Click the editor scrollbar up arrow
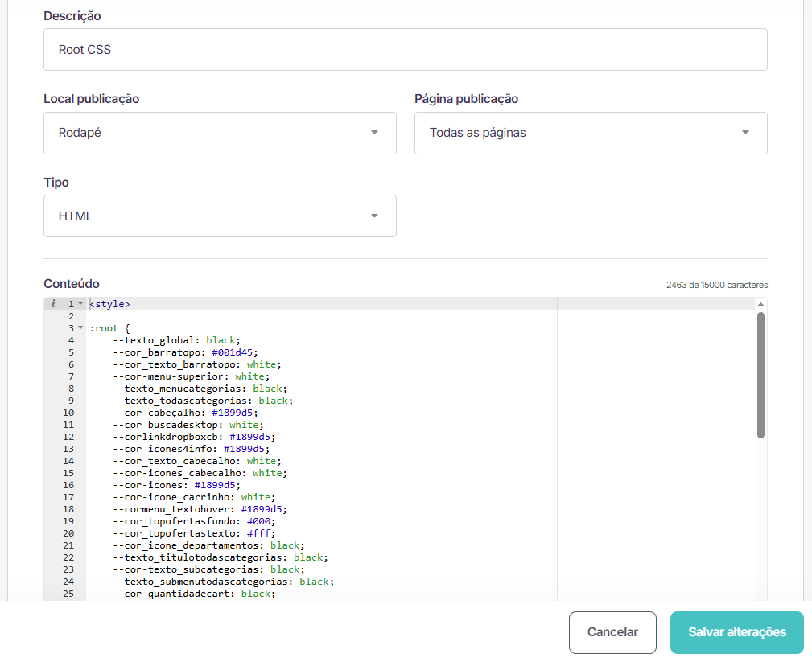 760,305
